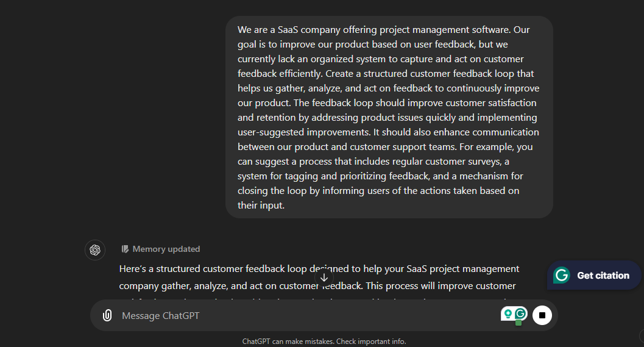The height and width of the screenshot is (347, 644).
Task: Click the prompt line ending with 'their input.'
Action: click(261, 205)
